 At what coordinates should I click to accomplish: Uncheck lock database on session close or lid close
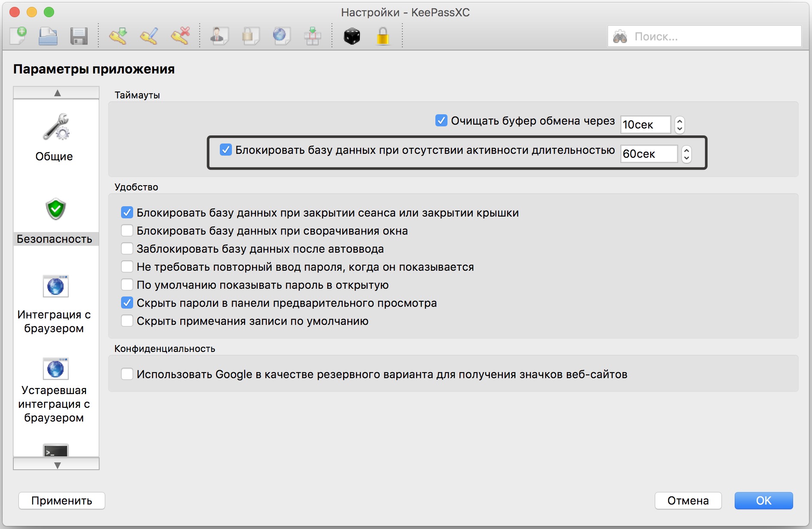127,213
